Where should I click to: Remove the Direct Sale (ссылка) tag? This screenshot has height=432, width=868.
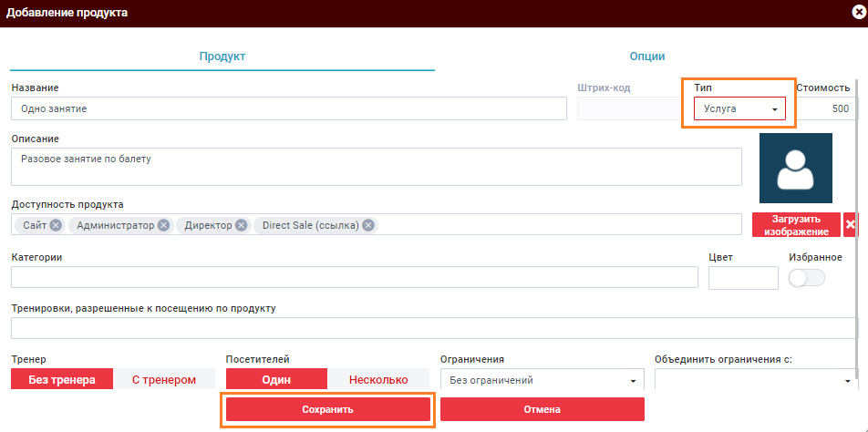coord(368,225)
